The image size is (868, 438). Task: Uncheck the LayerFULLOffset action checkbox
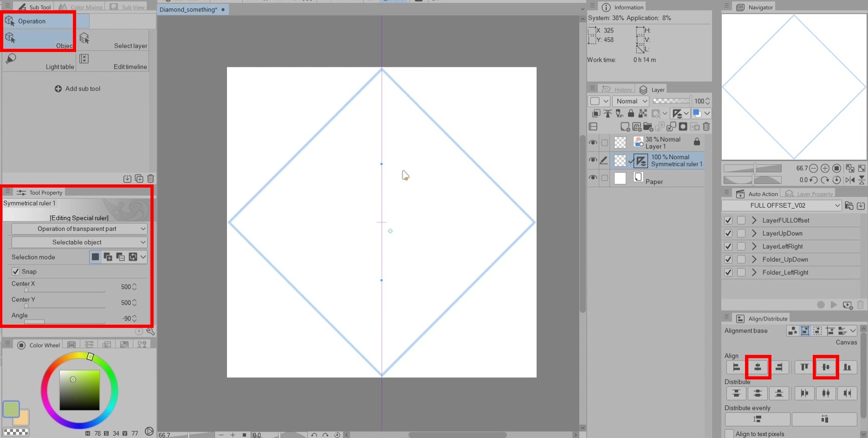[728, 221]
